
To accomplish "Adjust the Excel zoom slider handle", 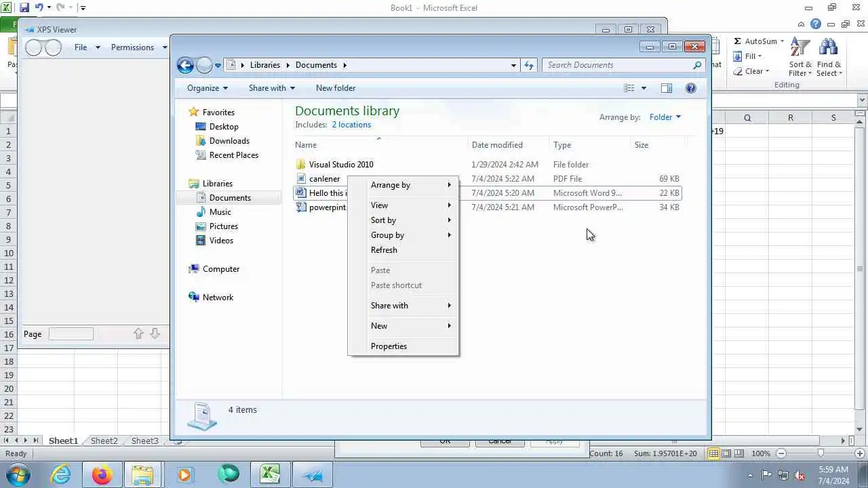I will click(x=821, y=453).
